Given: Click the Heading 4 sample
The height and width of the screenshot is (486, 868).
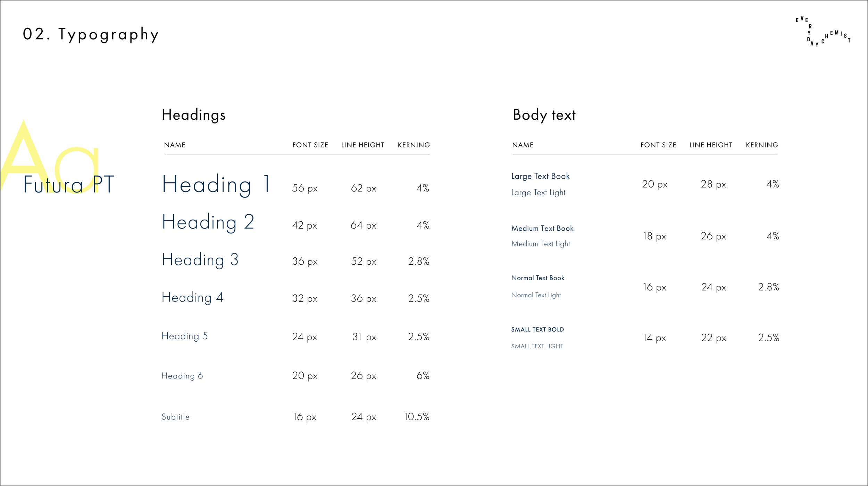Looking at the screenshot, I should 192,298.
